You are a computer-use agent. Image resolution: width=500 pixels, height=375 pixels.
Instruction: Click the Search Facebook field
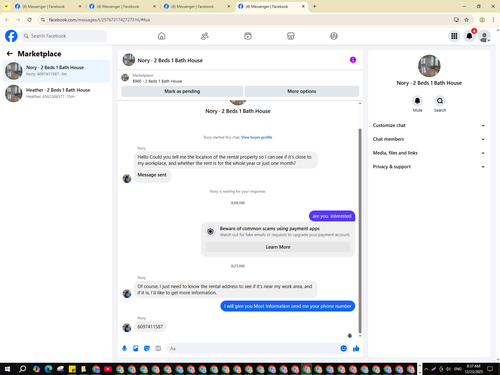click(x=64, y=36)
